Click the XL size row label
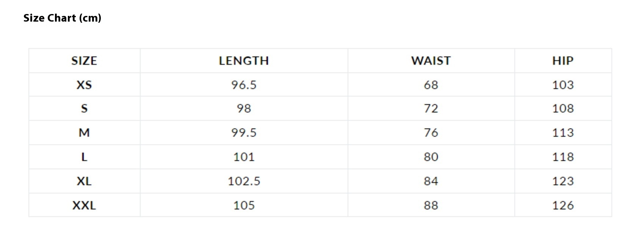This screenshot has height=242, width=644. pos(84,181)
